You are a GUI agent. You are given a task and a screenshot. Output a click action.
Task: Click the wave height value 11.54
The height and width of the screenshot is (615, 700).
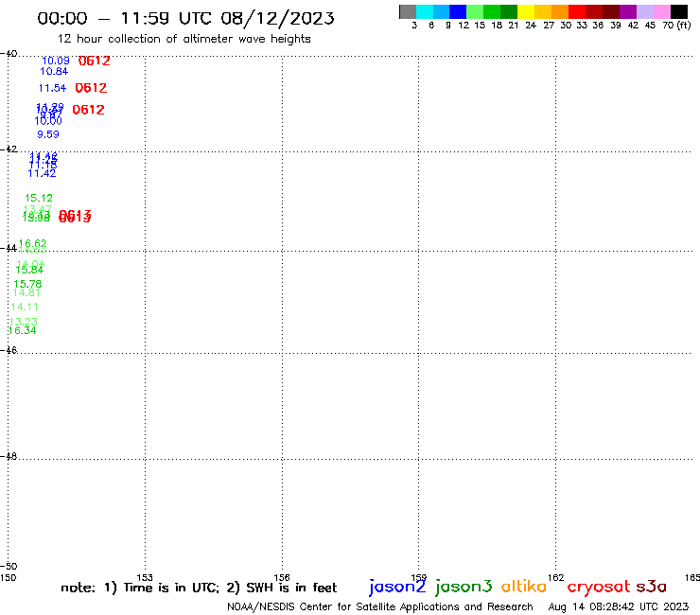pos(52,88)
